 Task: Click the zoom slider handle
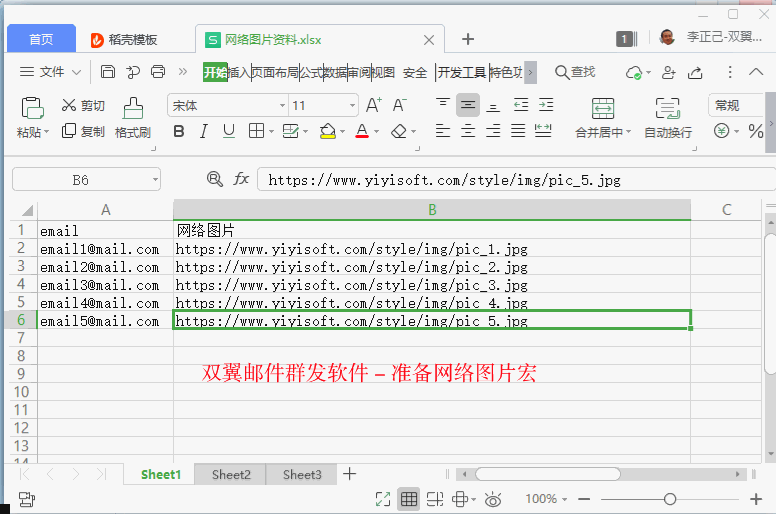670,499
